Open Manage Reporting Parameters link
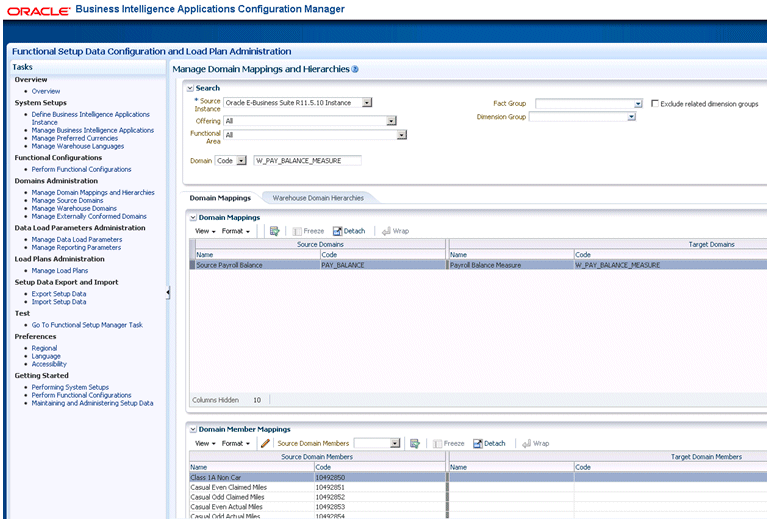The image size is (767, 525). coord(76,248)
